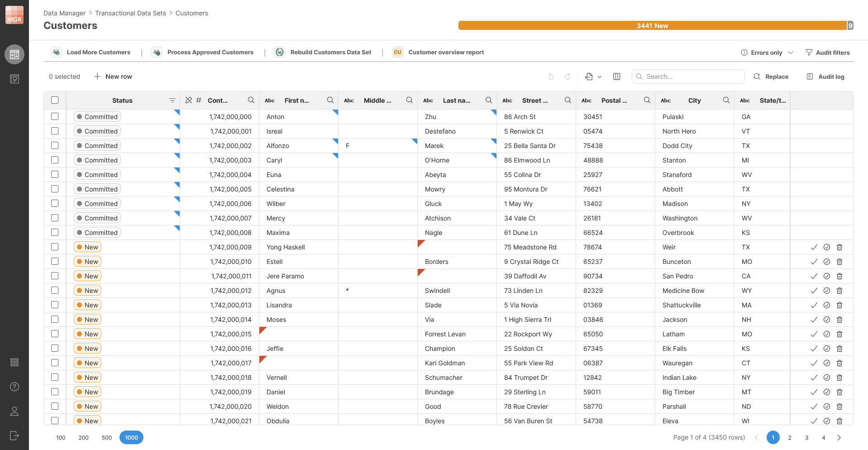Expand the export icon's dropdown arrow
Viewport: 868px width, 450px height.
click(x=600, y=77)
